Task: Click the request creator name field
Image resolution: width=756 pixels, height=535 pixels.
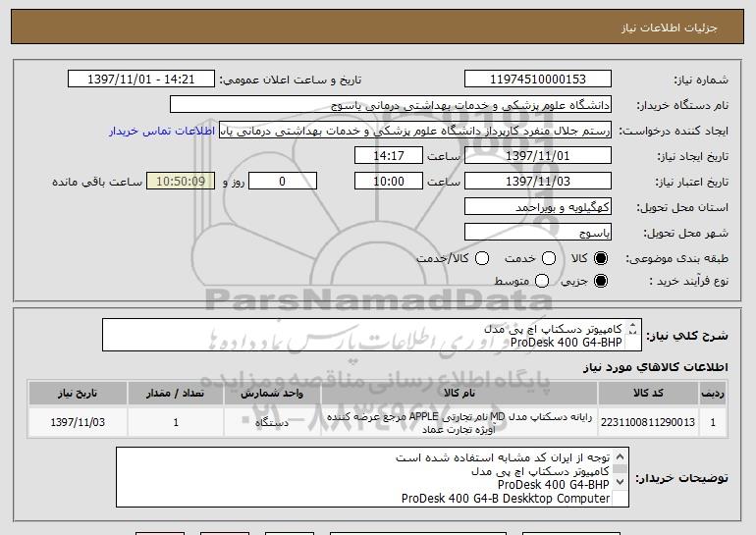Action: point(415,131)
